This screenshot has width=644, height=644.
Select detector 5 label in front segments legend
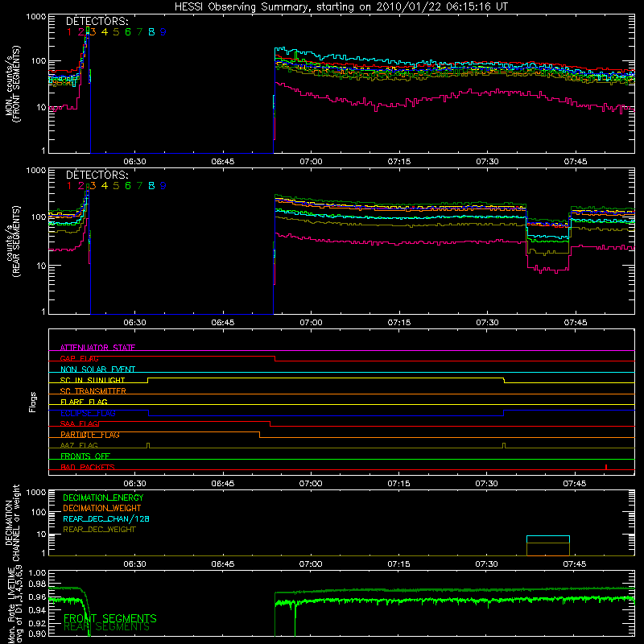point(116,32)
